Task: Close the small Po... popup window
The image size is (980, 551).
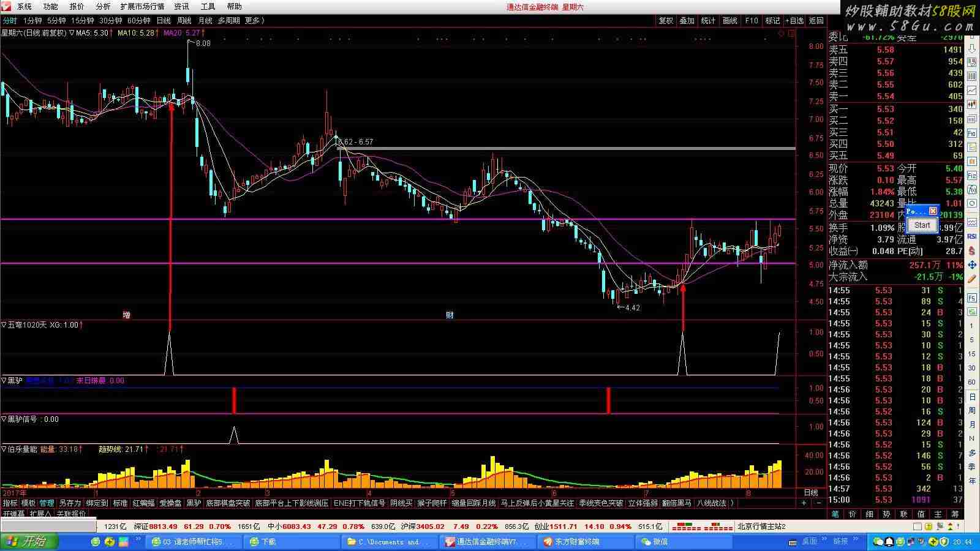Action: [933, 211]
